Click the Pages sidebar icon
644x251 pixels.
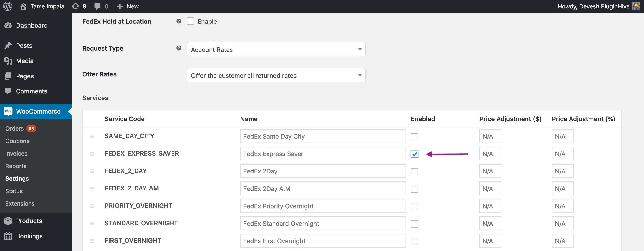pyautogui.click(x=8, y=76)
